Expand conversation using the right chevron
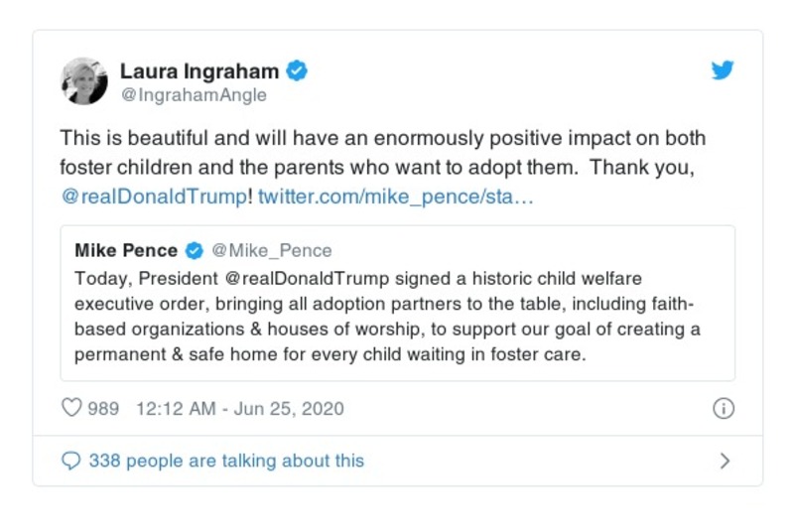The image size is (793, 532). (x=725, y=461)
